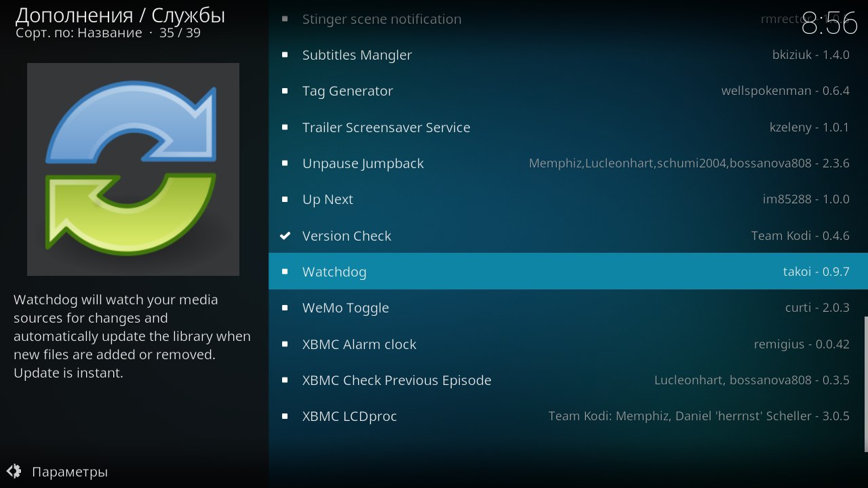Select the Stinger scene notification item
Viewport: 868px width, 488px height.
[x=381, y=19]
